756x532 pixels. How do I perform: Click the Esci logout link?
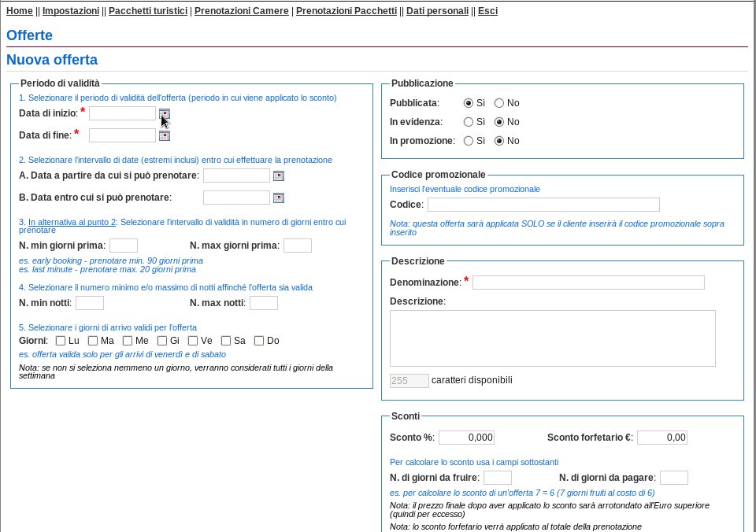[x=487, y=10]
